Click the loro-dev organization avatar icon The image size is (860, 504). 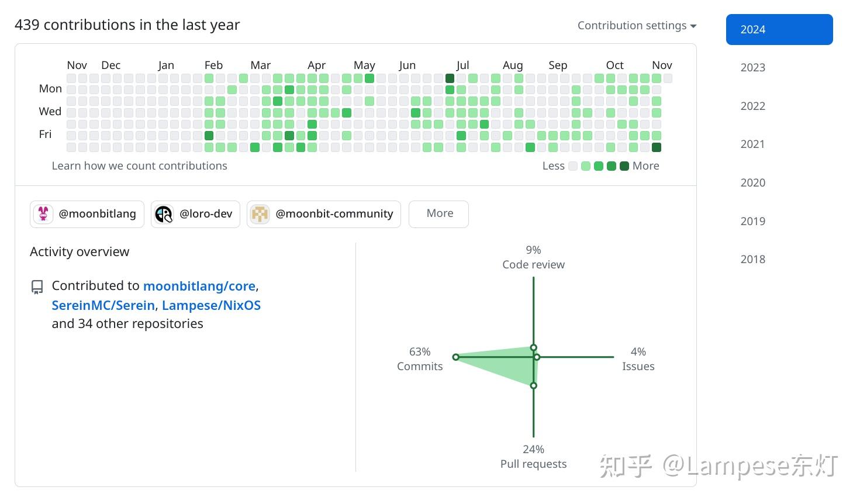coord(164,214)
